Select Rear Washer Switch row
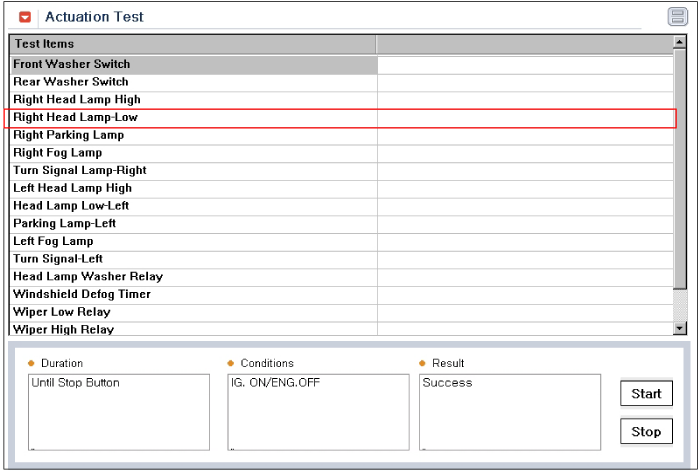This screenshot has height=472, width=700. [342, 83]
